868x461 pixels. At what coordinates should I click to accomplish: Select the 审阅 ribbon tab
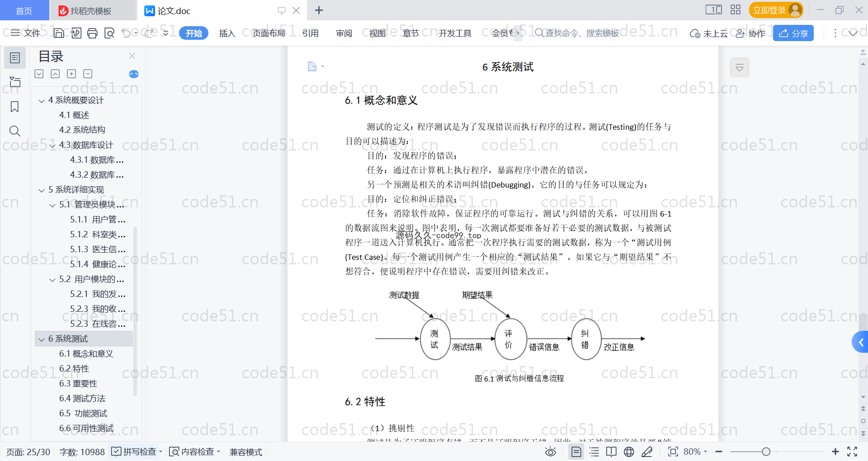pos(344,33)
